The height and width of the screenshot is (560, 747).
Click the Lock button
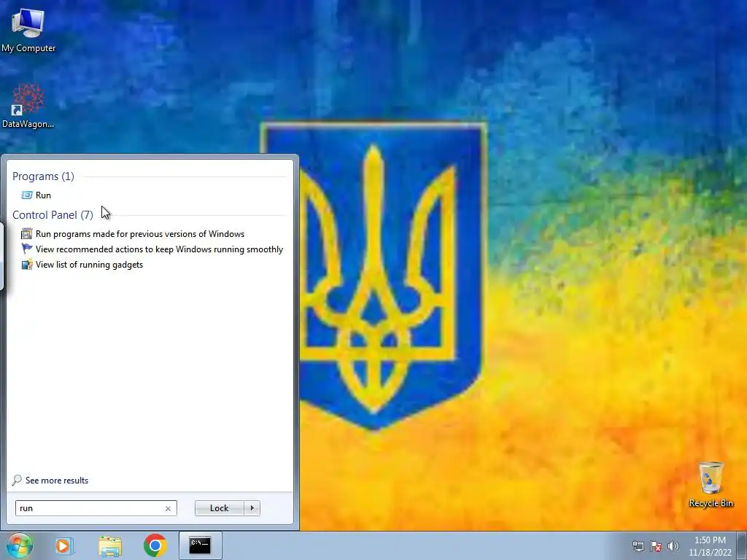tap(219, 508)
